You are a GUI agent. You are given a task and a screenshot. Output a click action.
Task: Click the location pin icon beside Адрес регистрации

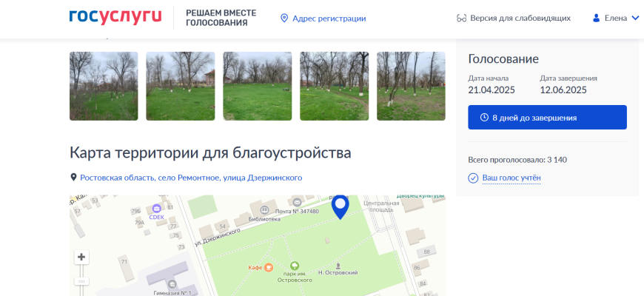[284, 18]
